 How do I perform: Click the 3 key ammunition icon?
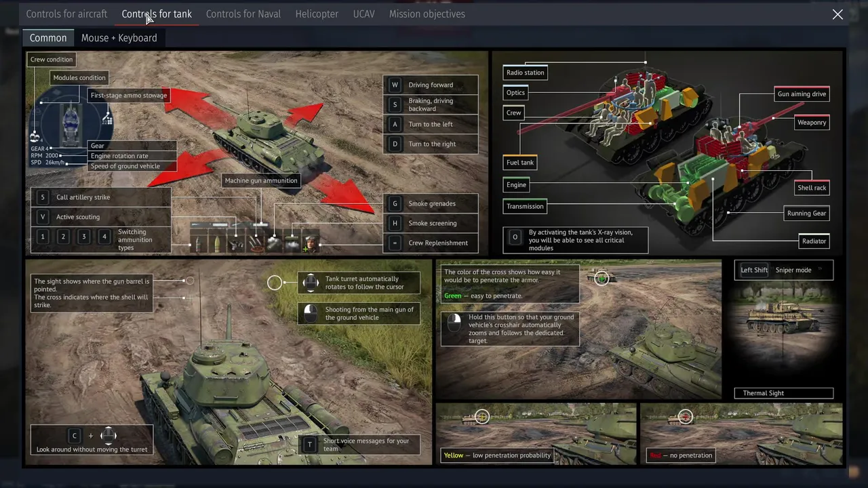point(83,237)
